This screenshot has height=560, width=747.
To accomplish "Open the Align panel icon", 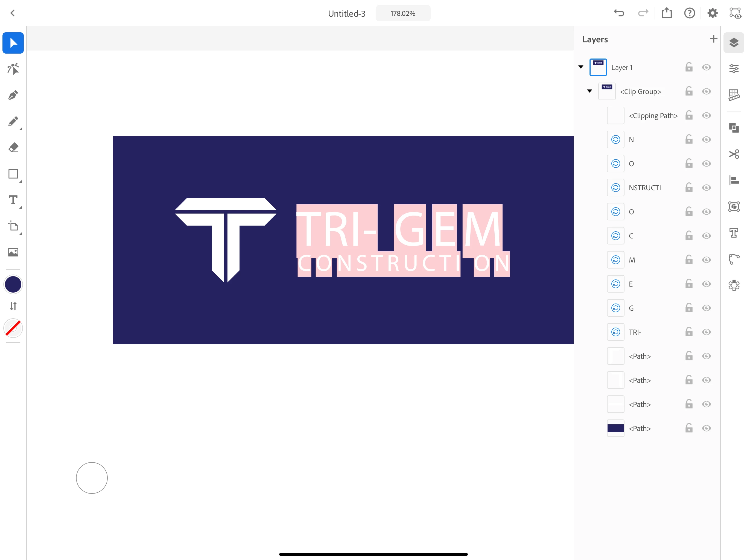I will click(734, 180).
